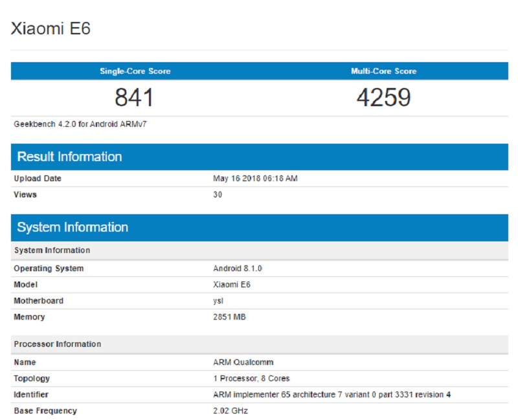Select the Base Frequency label
Screen dimensions: 518x420
coord(45,411)
